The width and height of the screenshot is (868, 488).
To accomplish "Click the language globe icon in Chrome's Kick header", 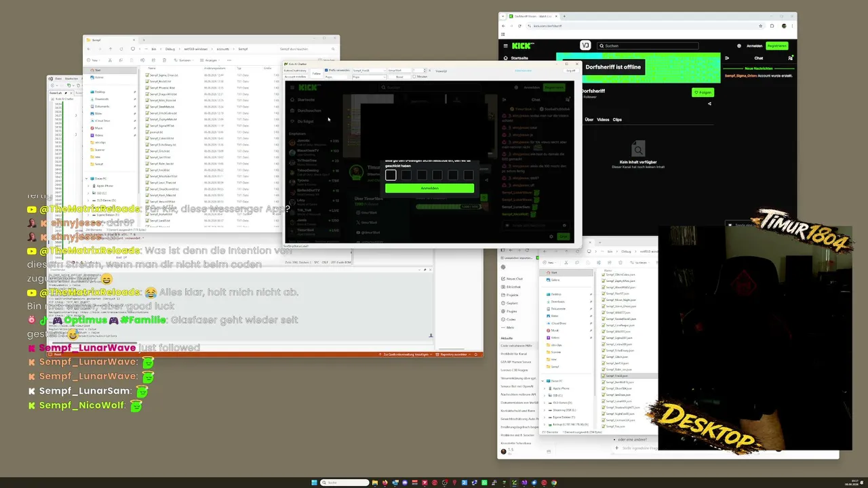I will coord(739,45).
